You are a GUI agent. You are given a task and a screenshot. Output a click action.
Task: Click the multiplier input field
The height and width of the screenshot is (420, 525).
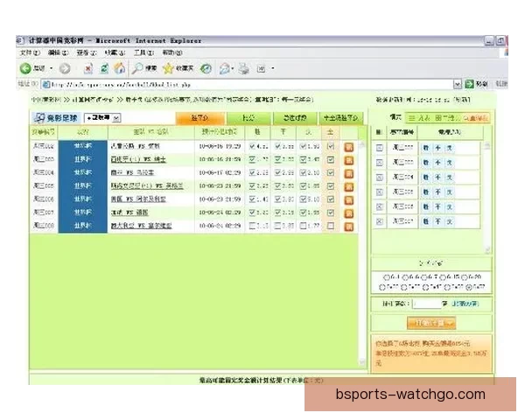coord(426,304)
